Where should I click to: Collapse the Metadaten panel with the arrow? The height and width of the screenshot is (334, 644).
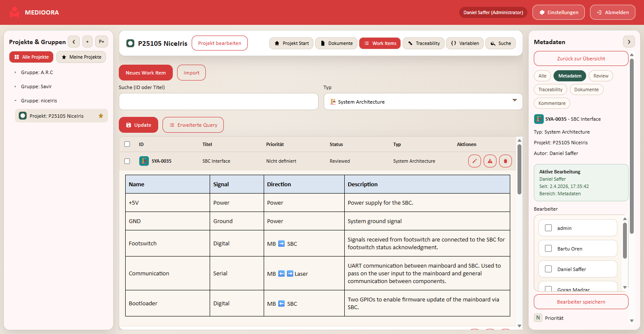pyautogui.click(x=629, y=42)
